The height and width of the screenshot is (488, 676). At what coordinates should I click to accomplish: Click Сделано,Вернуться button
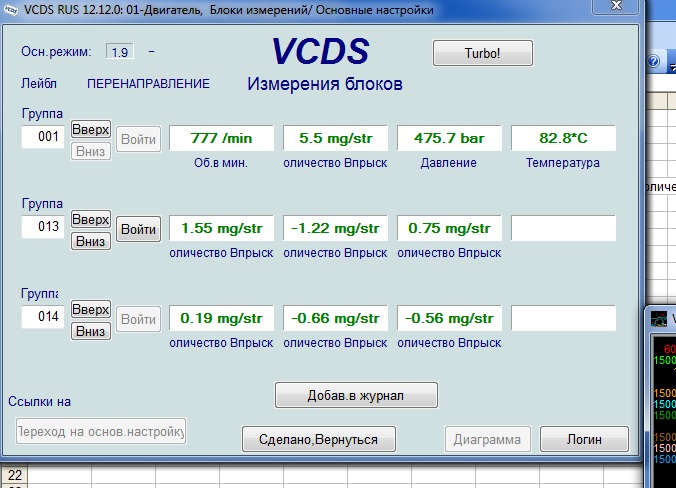point(319,439)
